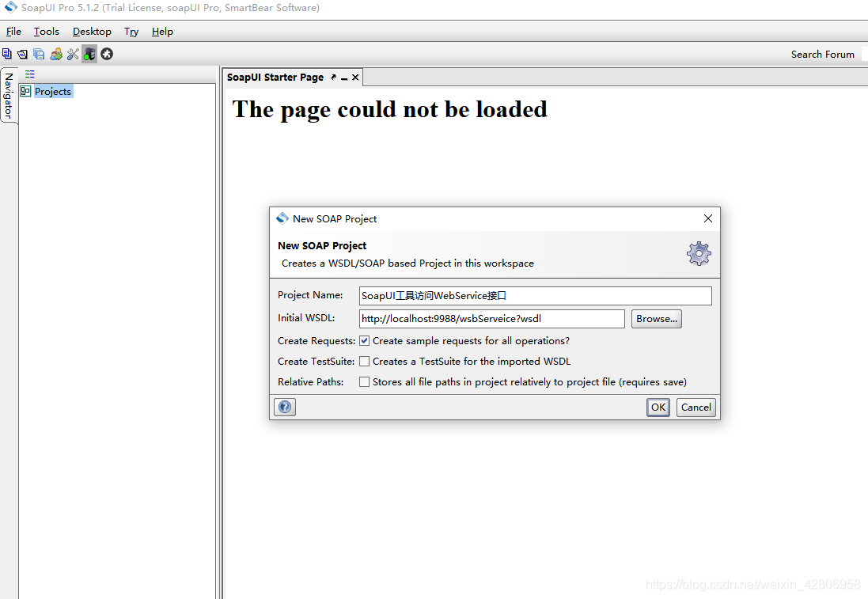The image size is (868, 599).
Task: Click the New SOAP Project dialog logo
Action: (282, 218)
